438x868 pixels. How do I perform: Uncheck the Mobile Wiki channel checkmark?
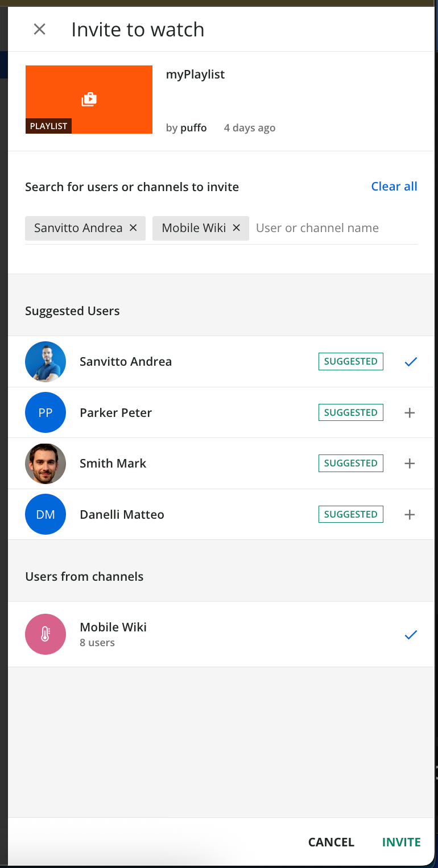(410, 635)
